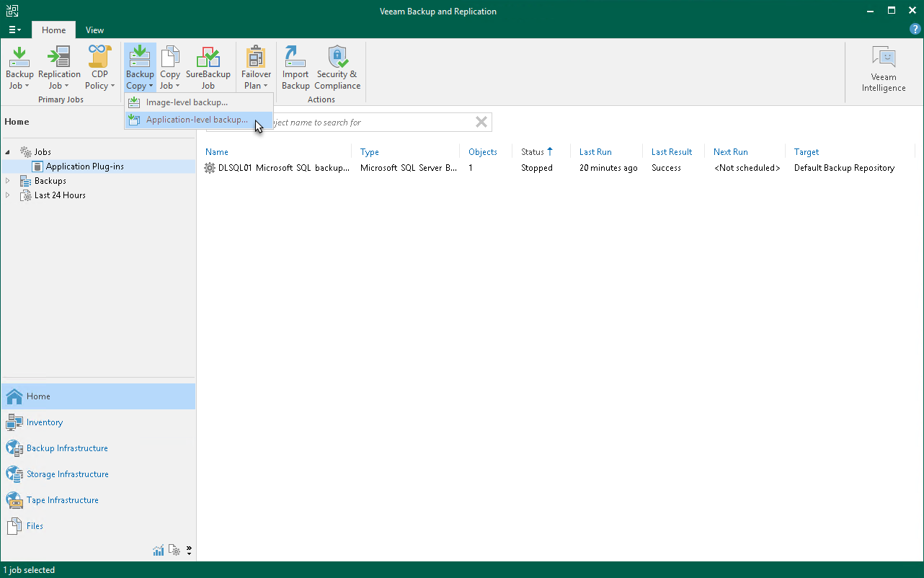The width and height of the screenshot is (924, 578).
Task: Collapse the Jobs tree node arrow
Action: 9,152
